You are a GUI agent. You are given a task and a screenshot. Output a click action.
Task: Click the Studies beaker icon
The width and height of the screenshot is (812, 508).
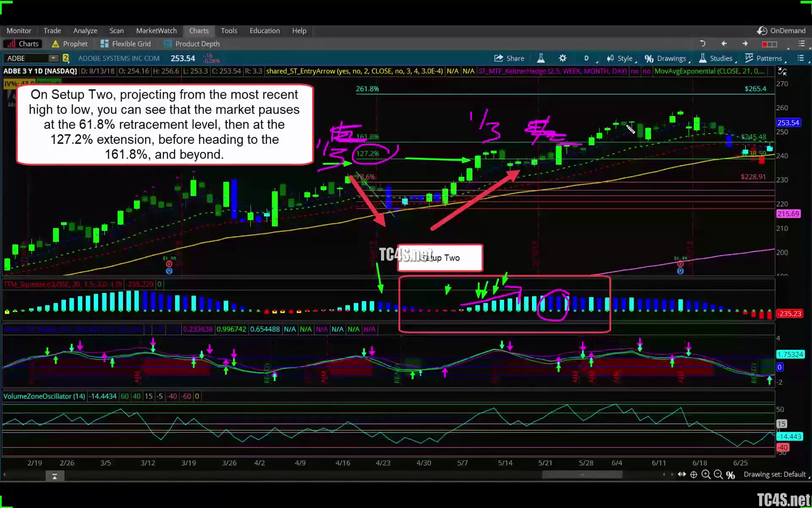coord(702,58)
